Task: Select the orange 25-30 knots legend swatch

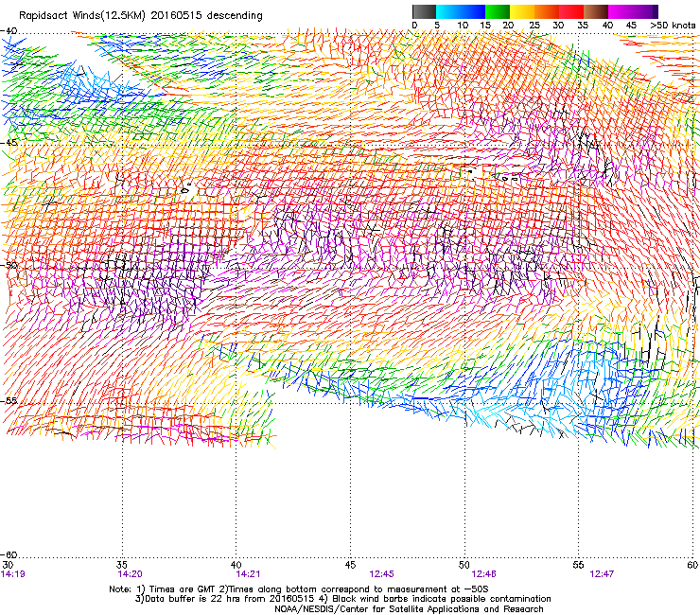Action: coord(547,11)
